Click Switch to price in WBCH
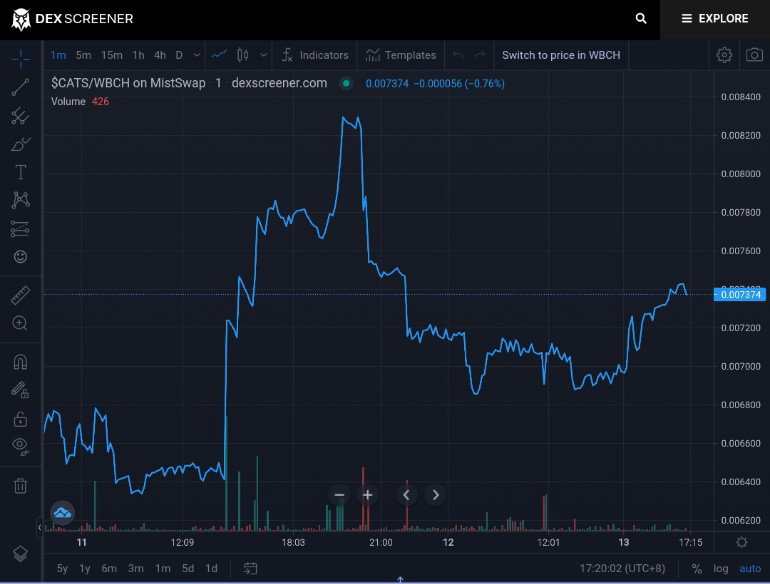Viewport: 770px width, 584px height. click(561, 55)
